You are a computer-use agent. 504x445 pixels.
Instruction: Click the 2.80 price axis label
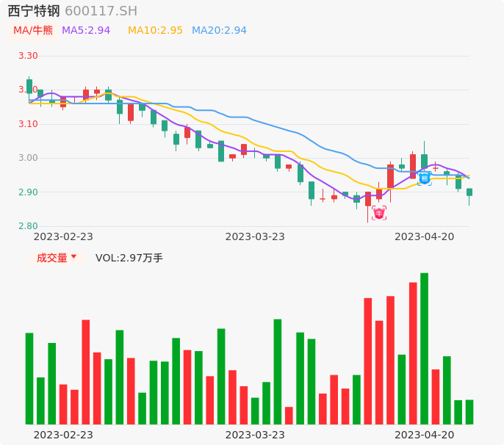click(28, 226)
